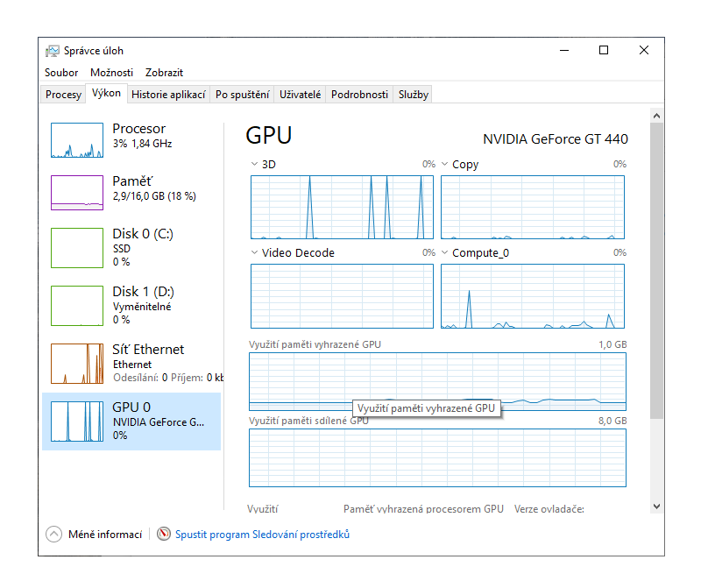This screenshot has width=708, height=588.
Task: Click the Compute_0 usage graph
Action: pos(533,296)
